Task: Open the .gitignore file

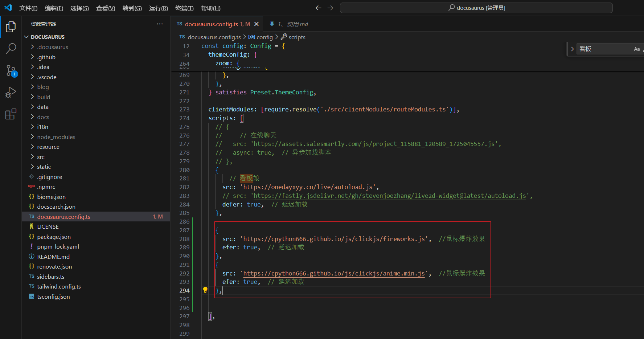Action: click(x=49, y=177)
